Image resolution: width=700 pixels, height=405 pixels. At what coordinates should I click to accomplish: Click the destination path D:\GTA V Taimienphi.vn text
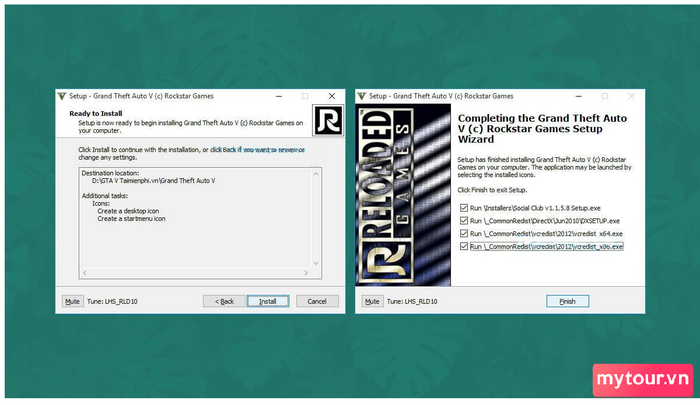point(154,181)
